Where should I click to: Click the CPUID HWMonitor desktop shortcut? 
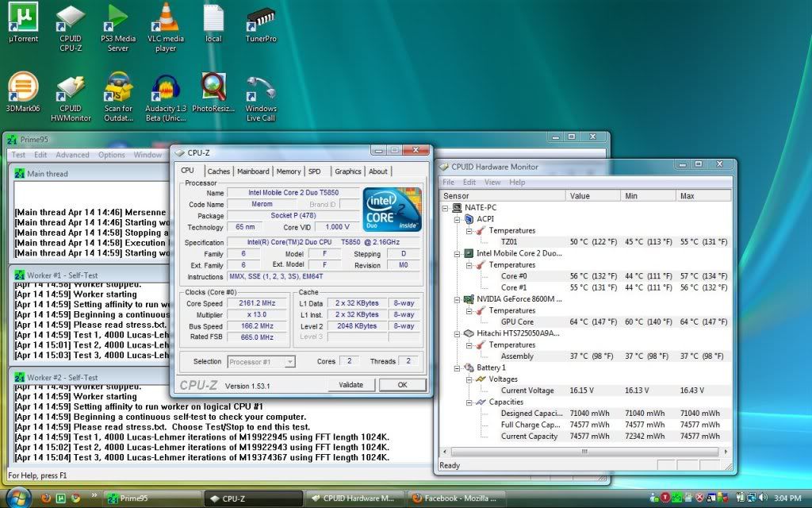(71, 98)
